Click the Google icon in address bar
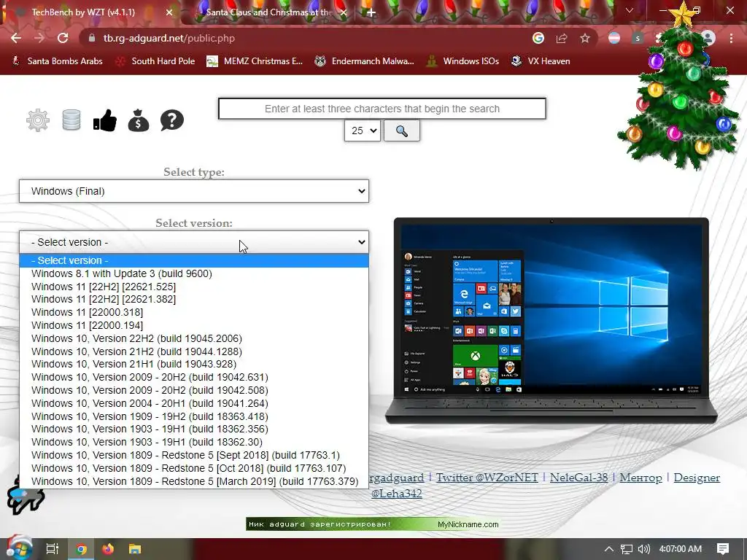Viewport: 747px width, 560px height. pos(538,38)
